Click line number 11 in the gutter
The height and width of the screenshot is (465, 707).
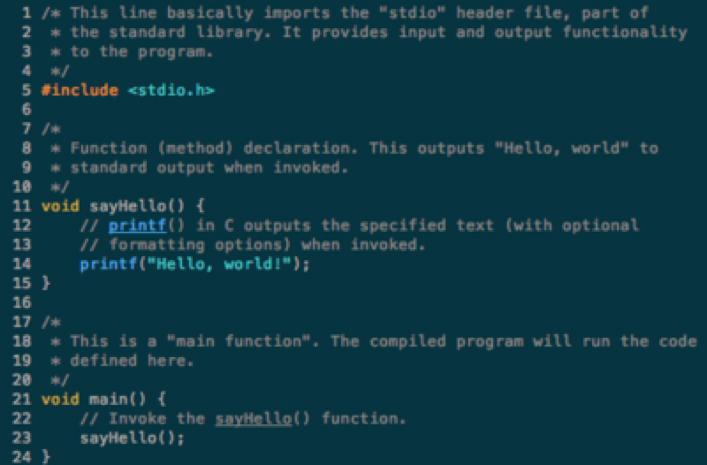pyautogui.click(x=22, y=206)
